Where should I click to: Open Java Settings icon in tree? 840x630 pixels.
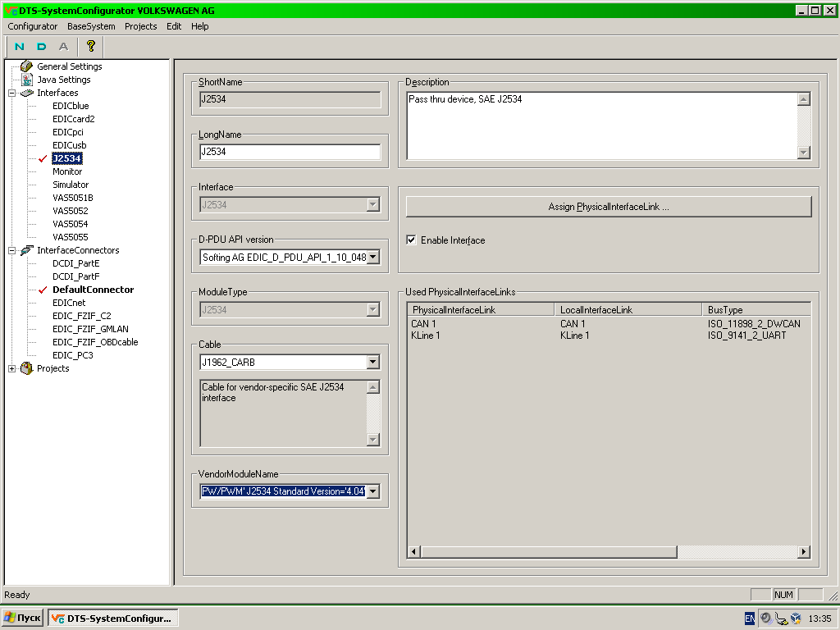coord(27,80)
